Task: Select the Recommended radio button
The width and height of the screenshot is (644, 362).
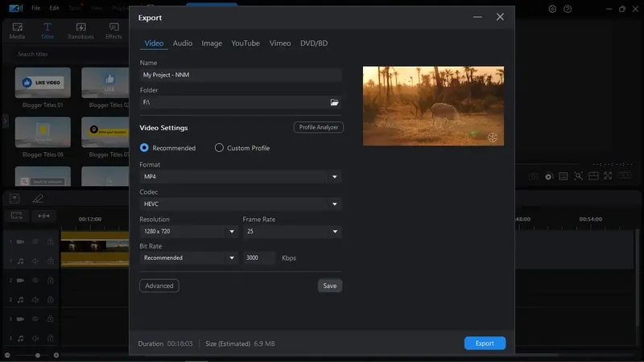Action: tap(144, 148)
